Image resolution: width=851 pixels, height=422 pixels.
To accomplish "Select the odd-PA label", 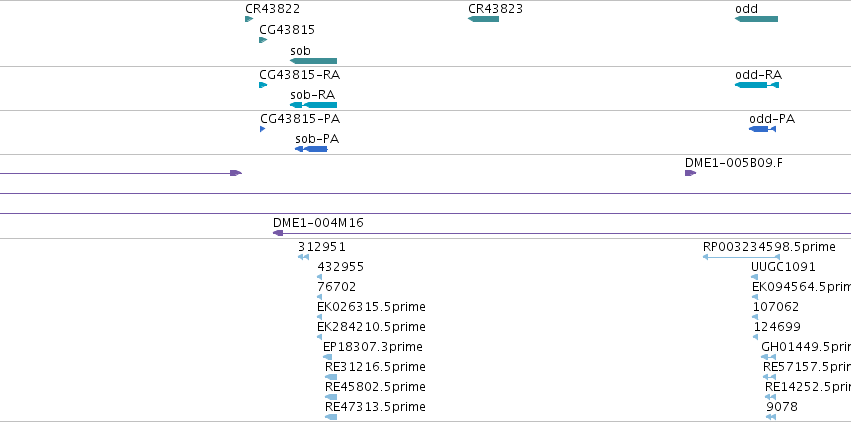I will (772, 119).
